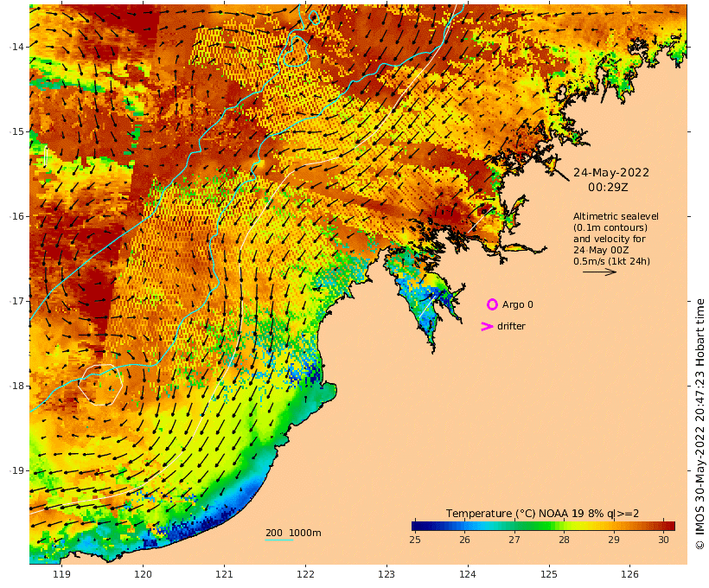Click the '200 1000m' isobath label

pos(293,533)
